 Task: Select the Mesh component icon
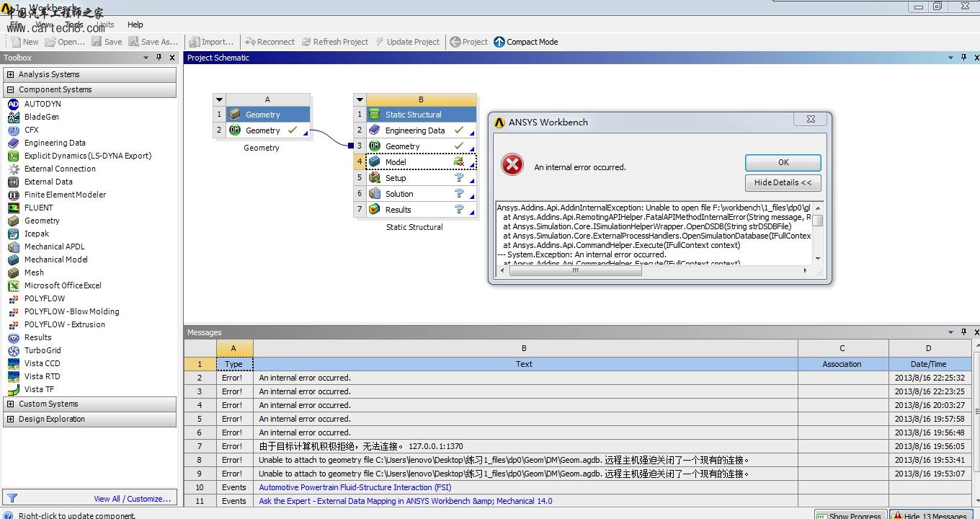(x=13, y=272)
